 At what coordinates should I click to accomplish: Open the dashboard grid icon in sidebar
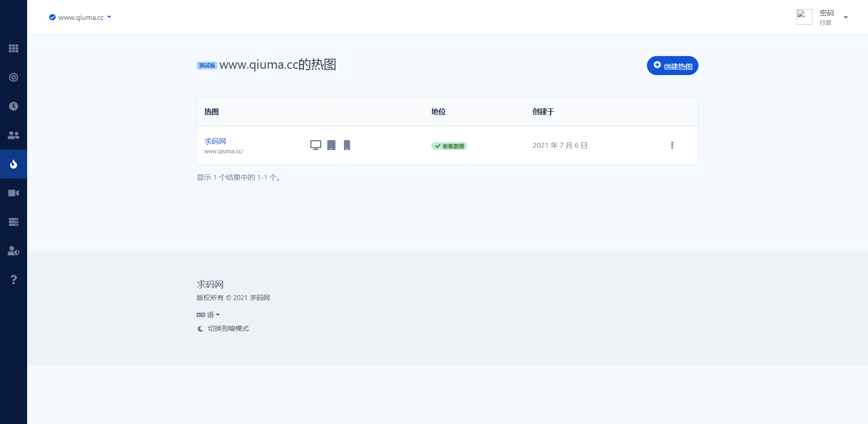tap(14, 48)
